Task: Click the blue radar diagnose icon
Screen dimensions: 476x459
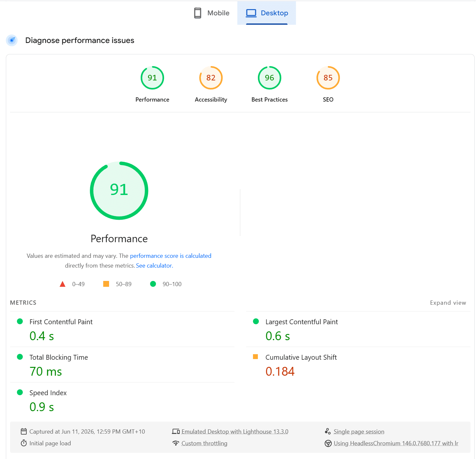Action: coord(12,40)
